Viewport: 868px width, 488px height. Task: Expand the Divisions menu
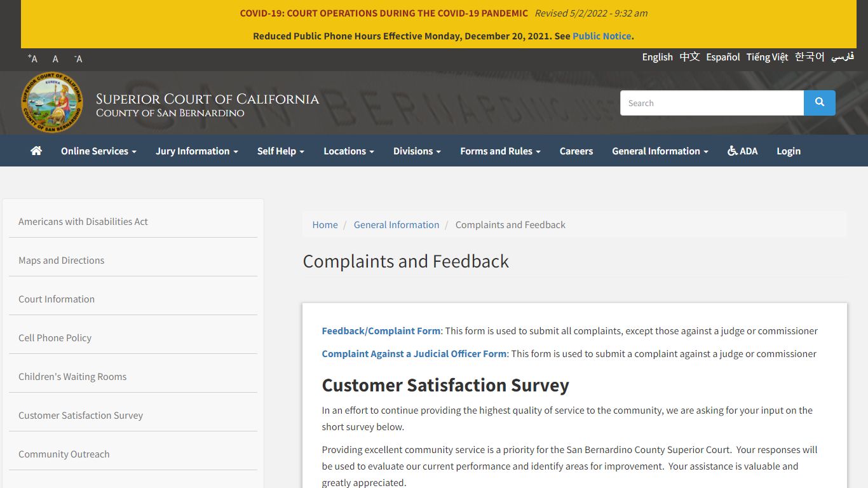(x=417, y=151)
